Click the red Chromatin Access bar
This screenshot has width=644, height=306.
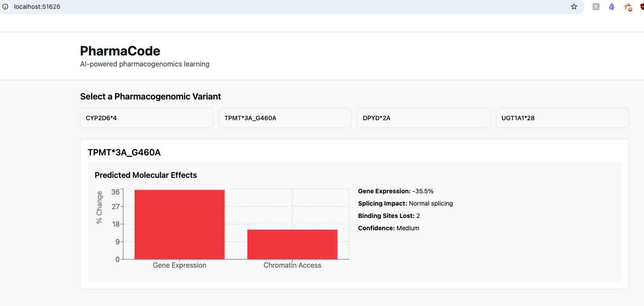click(292, 244)
